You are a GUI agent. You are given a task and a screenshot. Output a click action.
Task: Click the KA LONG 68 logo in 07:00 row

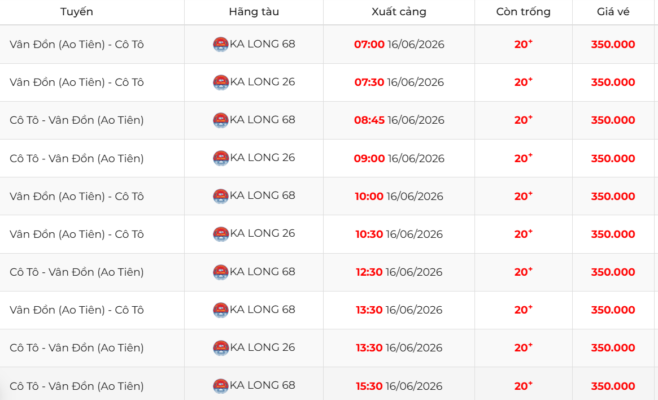pos(221,44)
